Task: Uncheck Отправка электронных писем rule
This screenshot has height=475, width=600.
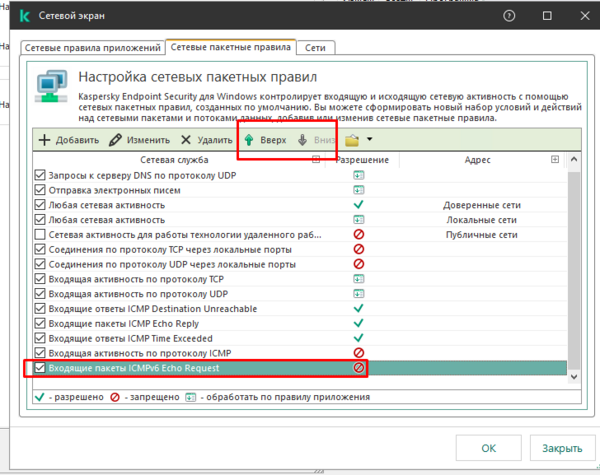Action: (40, 190)
